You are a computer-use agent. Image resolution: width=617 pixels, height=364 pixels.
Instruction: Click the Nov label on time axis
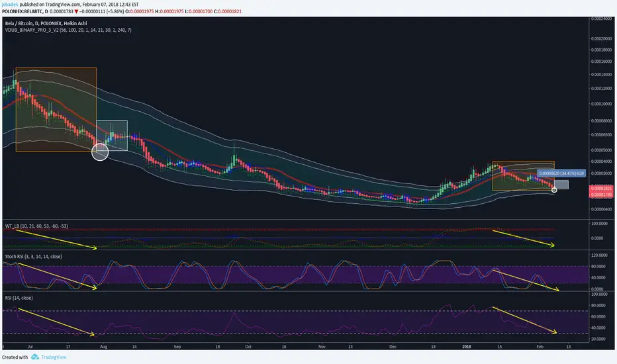coord(322,347)
